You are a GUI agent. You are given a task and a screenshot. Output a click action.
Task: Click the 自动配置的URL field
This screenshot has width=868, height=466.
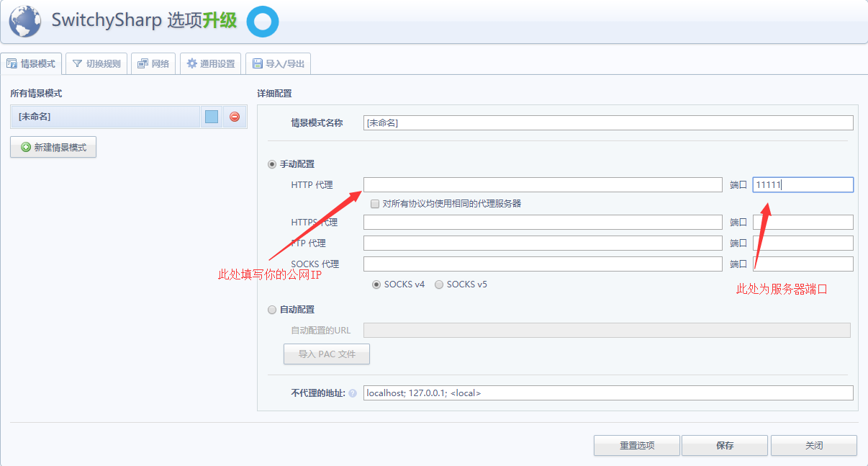[607, 330]
